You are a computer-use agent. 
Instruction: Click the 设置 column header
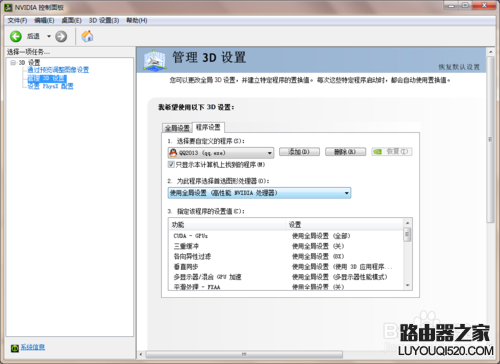[345, 225]
